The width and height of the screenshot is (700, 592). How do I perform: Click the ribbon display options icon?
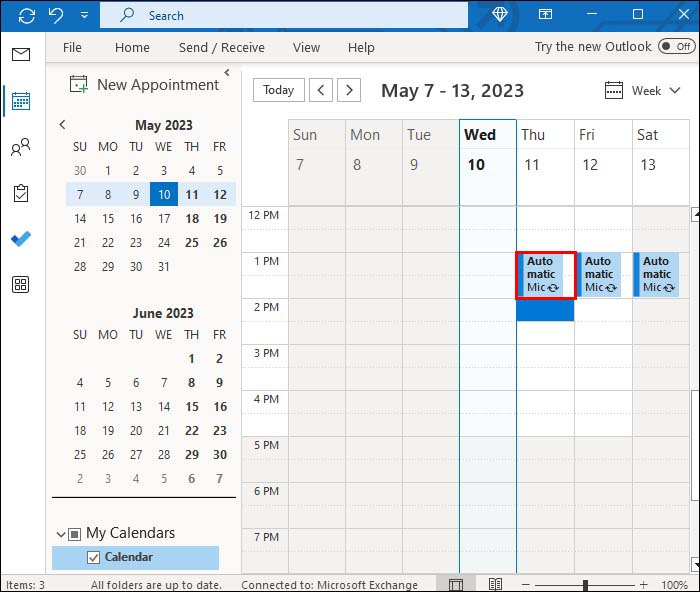[545, 14]
